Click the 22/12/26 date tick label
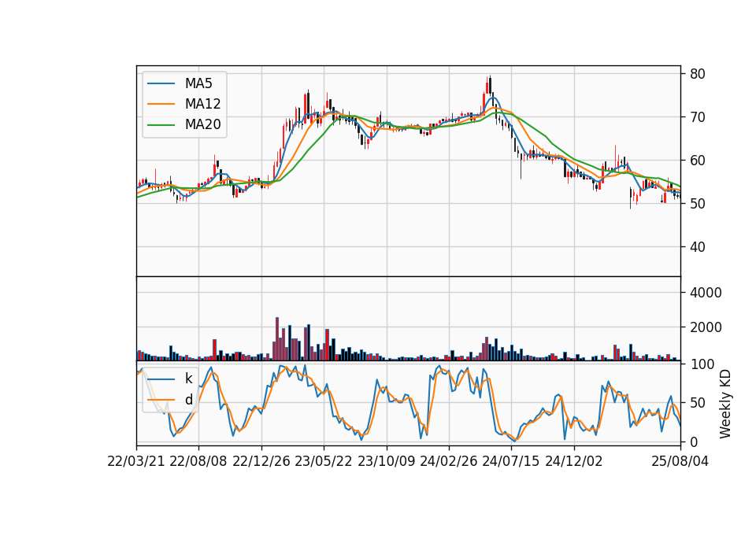Image resolution: width=756 pixels, height=543 pixels. coord(261,461)
